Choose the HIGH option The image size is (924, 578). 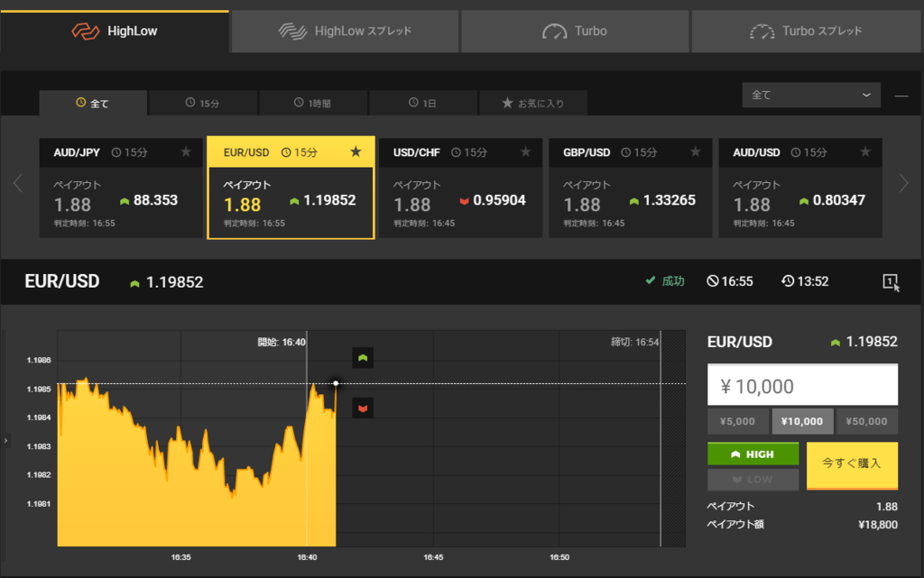pyautogui.click(x=753, y=454)
